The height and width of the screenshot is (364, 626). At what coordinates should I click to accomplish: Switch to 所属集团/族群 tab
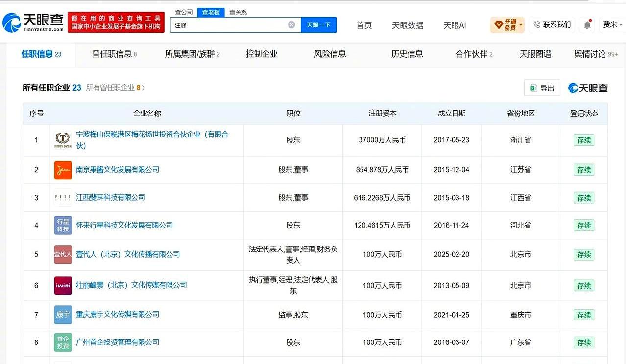click(192, 54)
